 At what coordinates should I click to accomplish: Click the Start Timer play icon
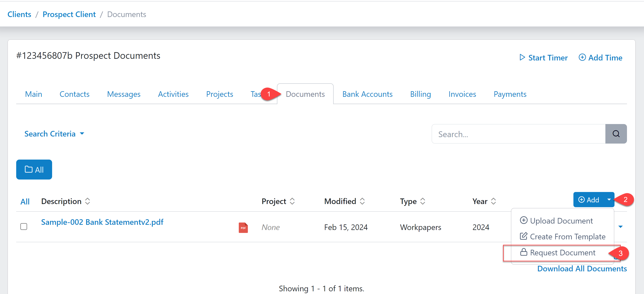pyautogui.click(x=523, y=57)
